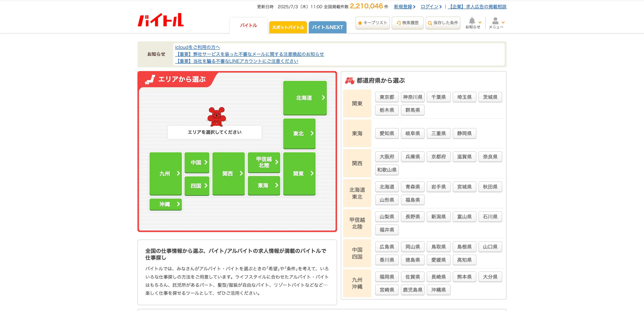The image size is (644, 311).
Task: Choose 大阪府 prefecture button
Action: (x=387, y=157)
